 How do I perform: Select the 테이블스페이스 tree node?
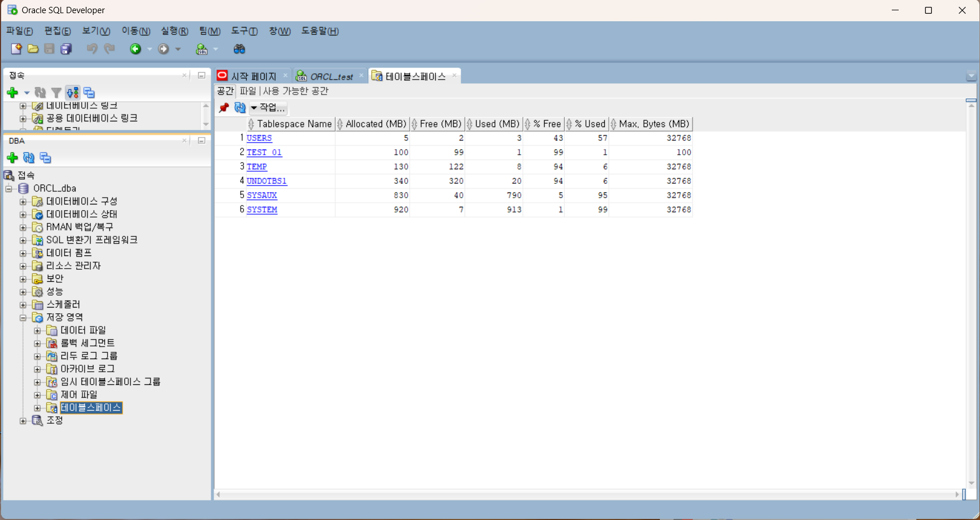(x=91, y=408)
